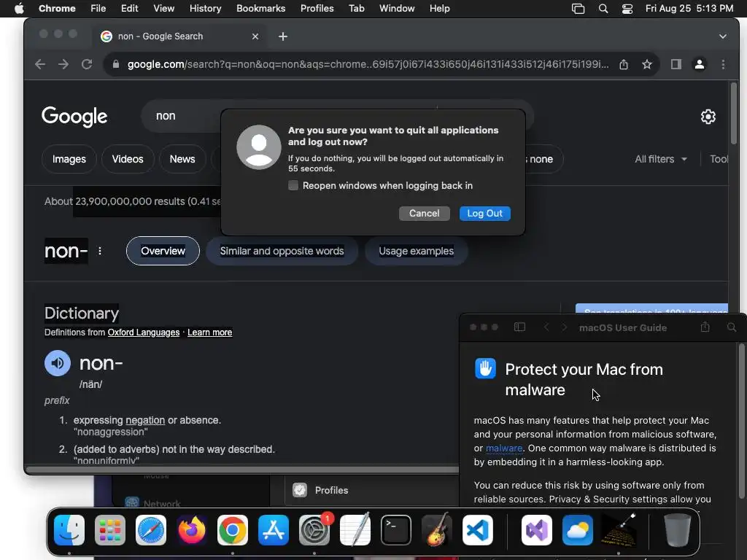Open TextEdit from the Dock
The image size is (747, 560).
[x=355, y=530]
